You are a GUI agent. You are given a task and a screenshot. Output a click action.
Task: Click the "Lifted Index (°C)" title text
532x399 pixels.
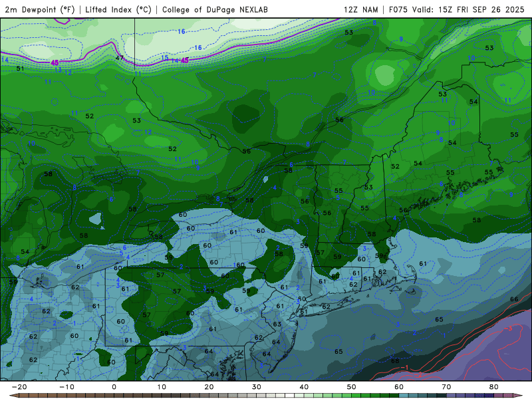pos(118,9)
